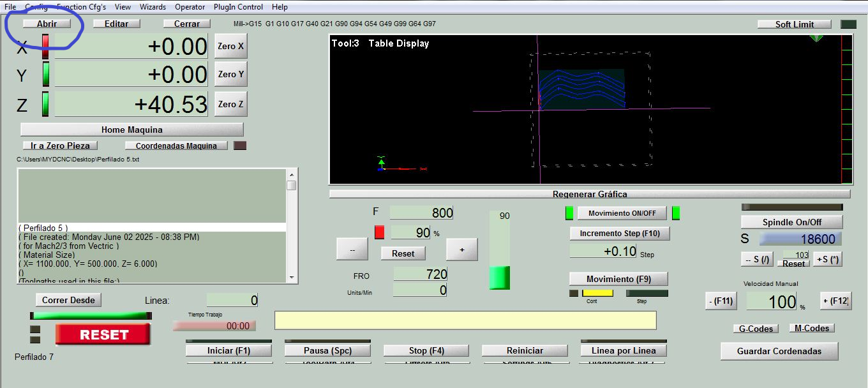Click the dark Step mode indicator
The height and width of the screenshot is (388, 868).
647,293
